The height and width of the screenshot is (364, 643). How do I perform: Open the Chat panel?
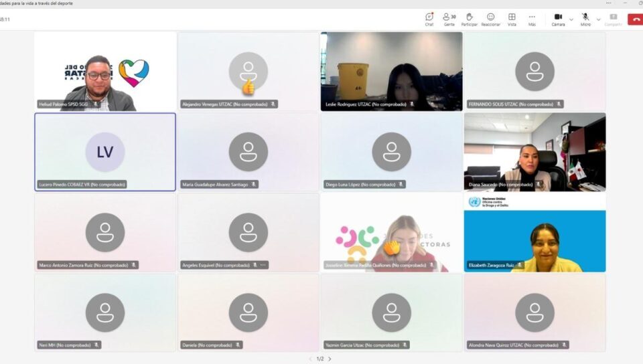[x=429, y=19]
